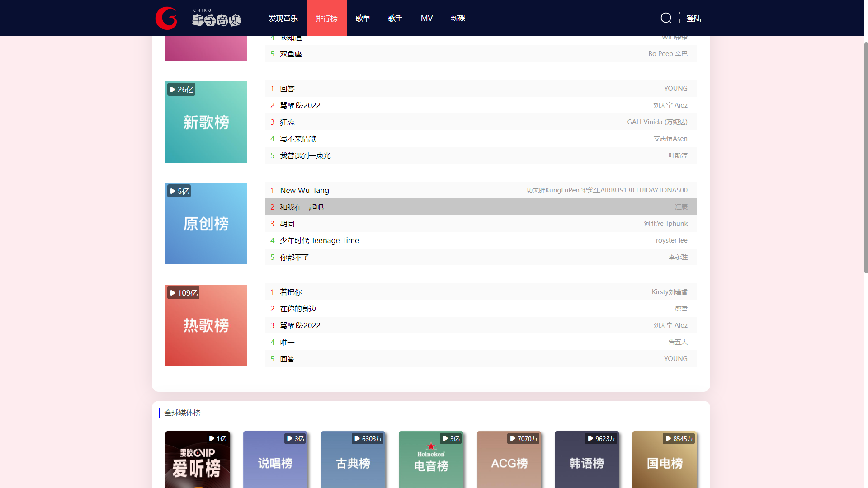This screenshot has width=868, height=488.
Task: Click the play icon on 说唱榜 cover
Action: pyautogui.click(x=288, y=438)
